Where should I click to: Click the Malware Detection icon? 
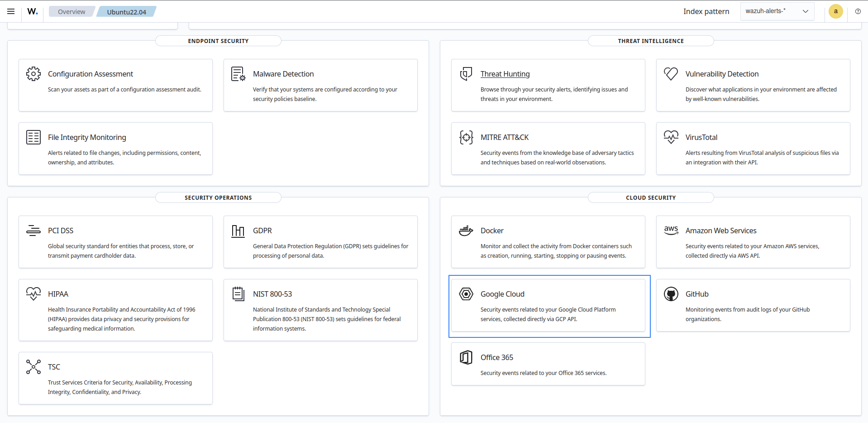[238, 73]
